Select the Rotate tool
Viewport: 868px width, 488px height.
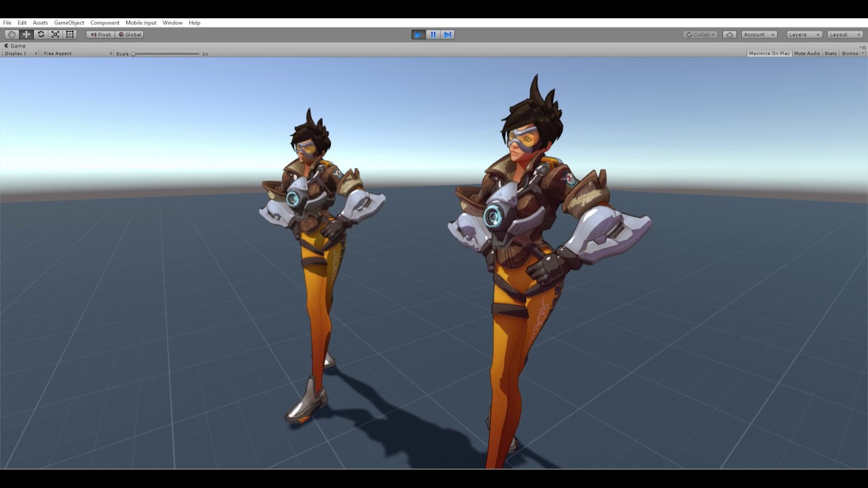[41, 35]
